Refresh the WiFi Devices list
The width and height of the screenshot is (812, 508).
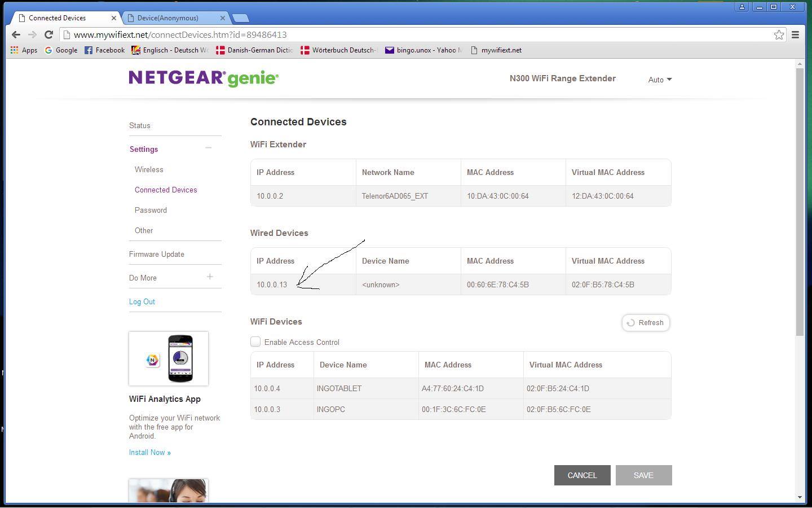tap(646, 323)
